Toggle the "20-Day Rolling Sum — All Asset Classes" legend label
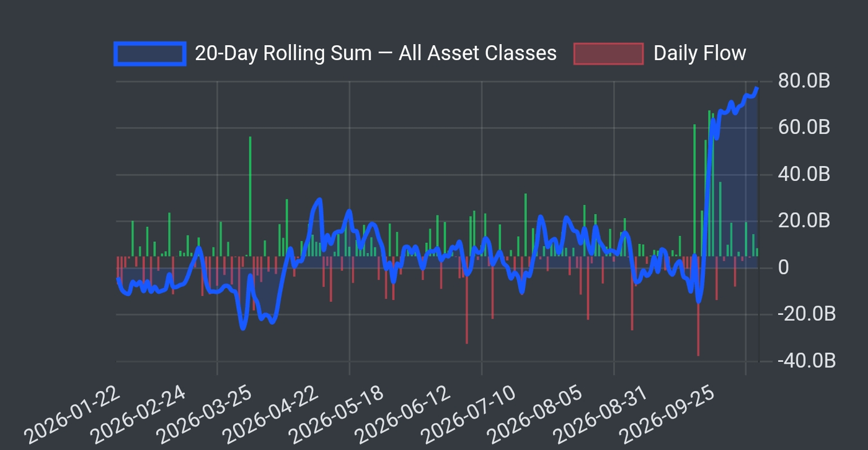 point(376,53)
